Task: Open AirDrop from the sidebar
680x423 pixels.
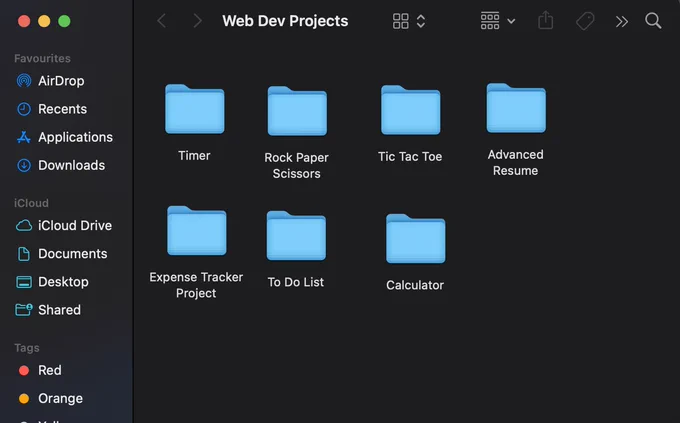Action: [61, 81]
